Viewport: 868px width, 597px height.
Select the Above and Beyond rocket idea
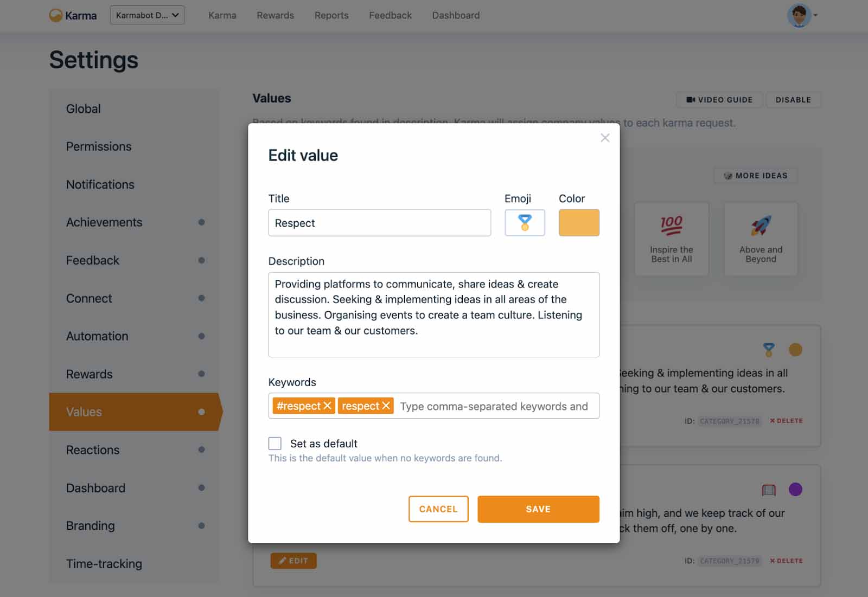click(x=761, y=239)
